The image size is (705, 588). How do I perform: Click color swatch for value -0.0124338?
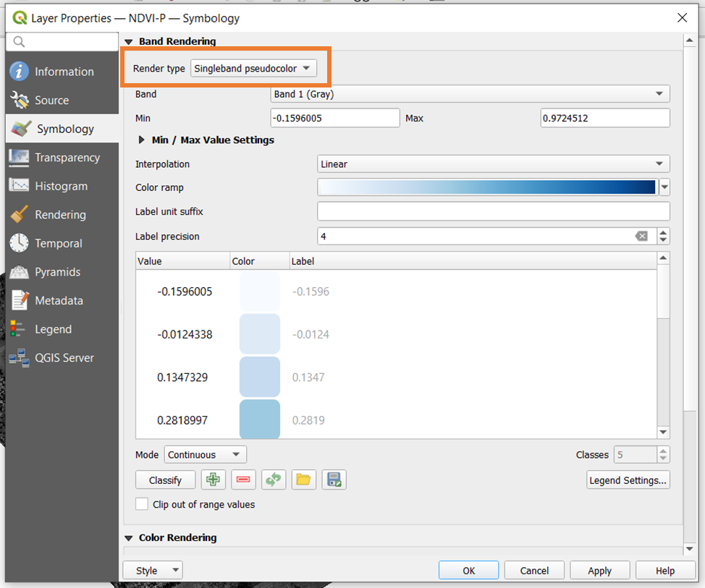[x=260, y=334]
